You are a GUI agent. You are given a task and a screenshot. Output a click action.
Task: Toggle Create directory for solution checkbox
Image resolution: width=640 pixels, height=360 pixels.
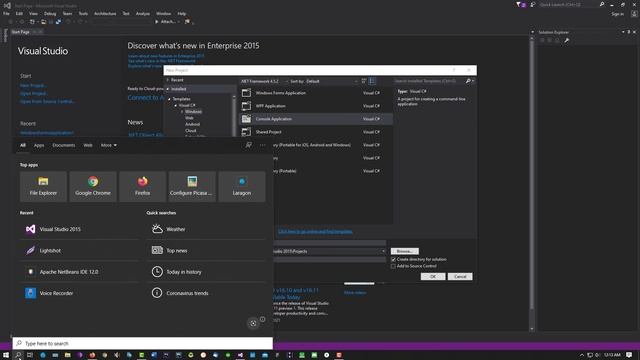coord(393,259)
